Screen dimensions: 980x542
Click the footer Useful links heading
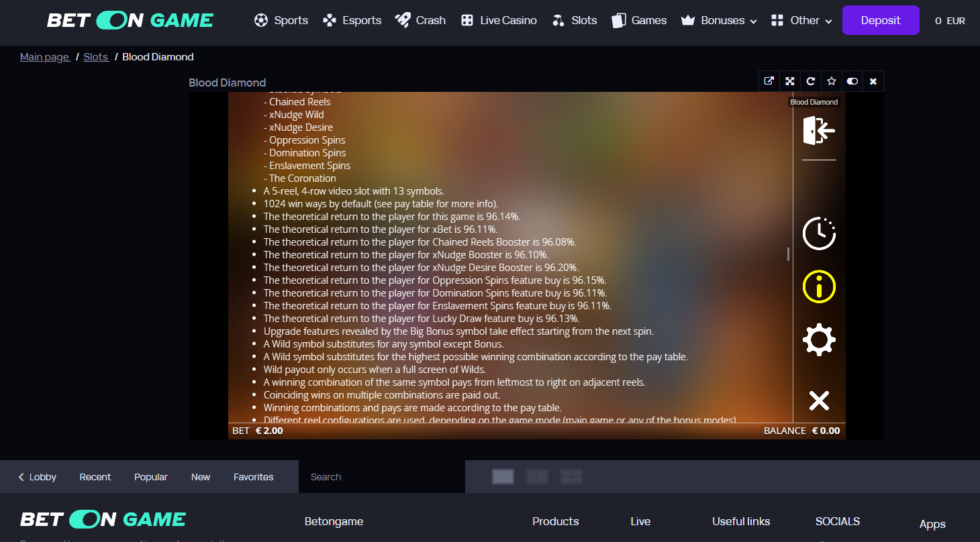click(x=741, y=521)
